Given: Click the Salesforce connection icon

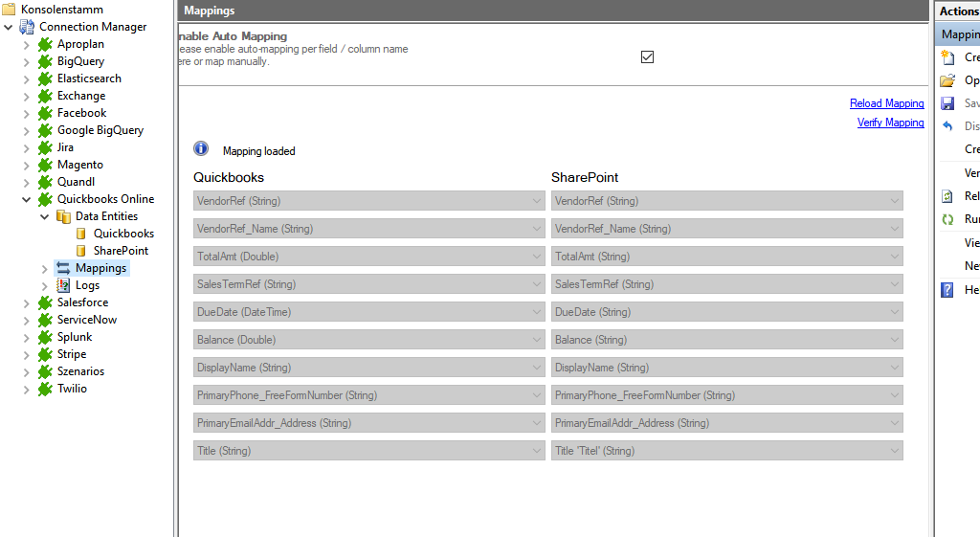Looking at the screenshot, I should click(44, 302).
